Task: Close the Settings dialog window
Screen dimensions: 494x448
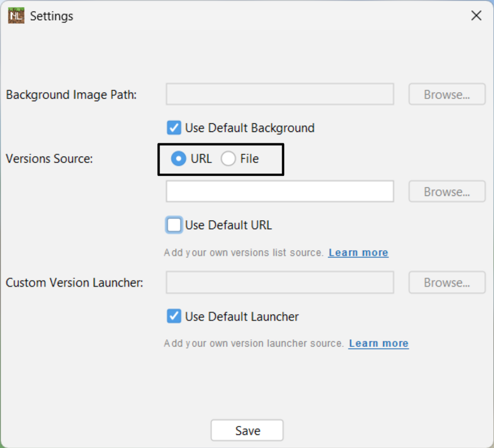Action: pyautogui.click(x=476, y=16)
